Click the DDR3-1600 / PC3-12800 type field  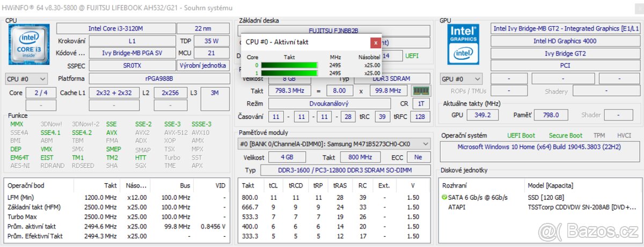coord(345,170)
